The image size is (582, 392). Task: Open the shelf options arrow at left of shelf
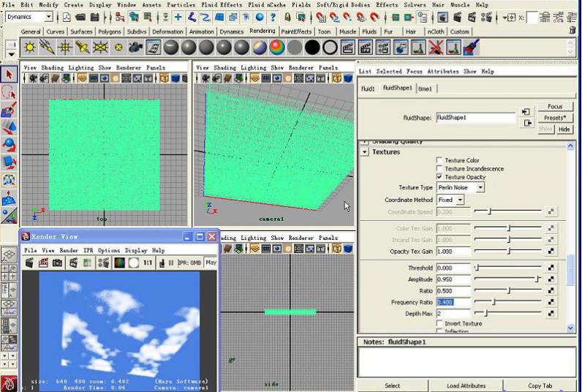(11, 55)
